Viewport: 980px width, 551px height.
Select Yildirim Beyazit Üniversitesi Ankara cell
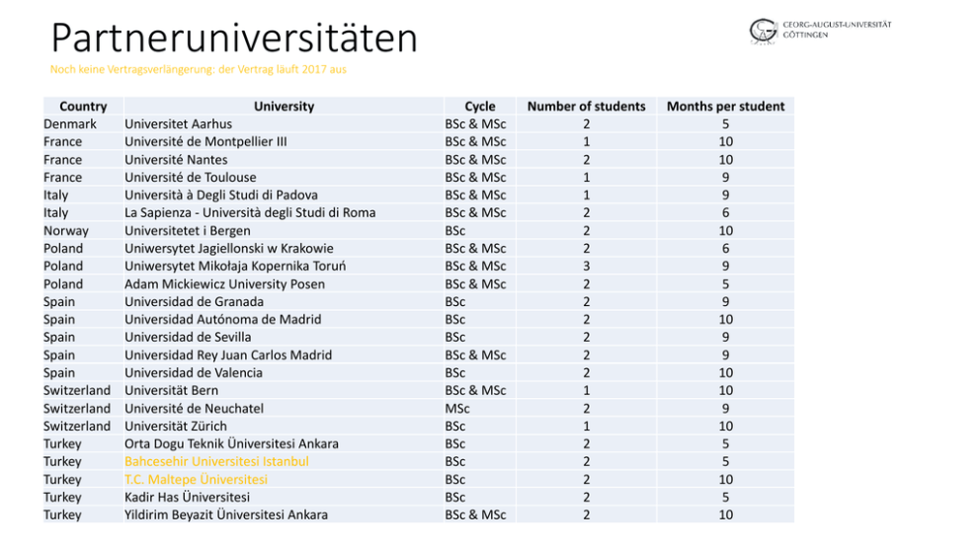click(x=226, y=514)
